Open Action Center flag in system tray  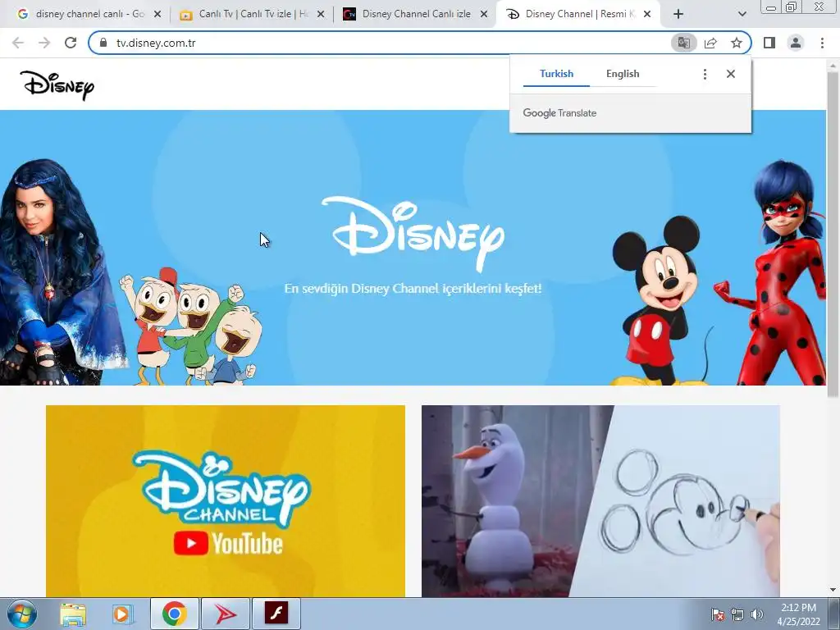click(x=718, y=614)
